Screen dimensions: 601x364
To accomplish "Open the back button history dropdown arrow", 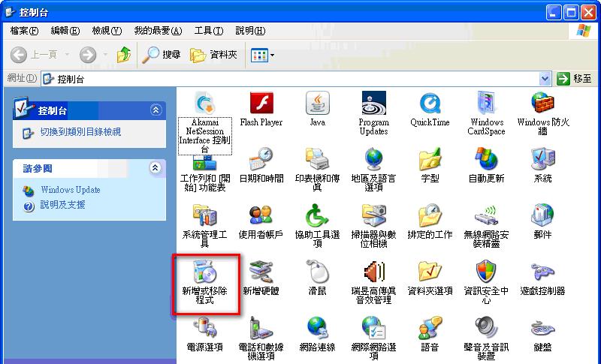I will (x=67, y=55).
